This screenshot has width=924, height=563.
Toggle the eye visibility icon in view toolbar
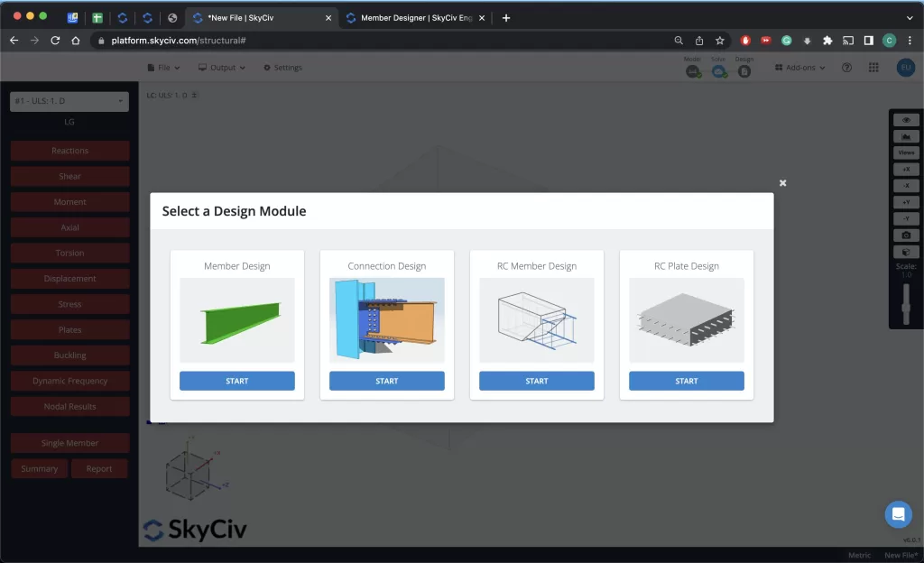pos(906,120)
